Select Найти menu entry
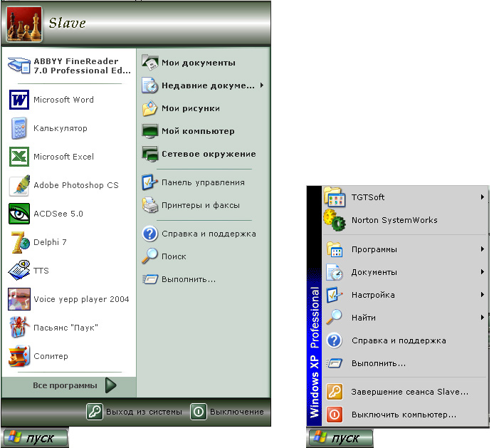 [405, 318]
